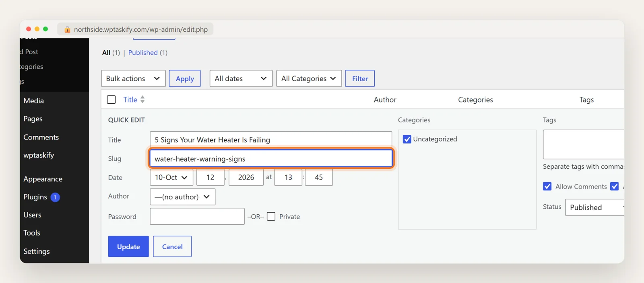
Task: Toggle the checkbox right of Allow Comments
Action: [x=614, y=187]
